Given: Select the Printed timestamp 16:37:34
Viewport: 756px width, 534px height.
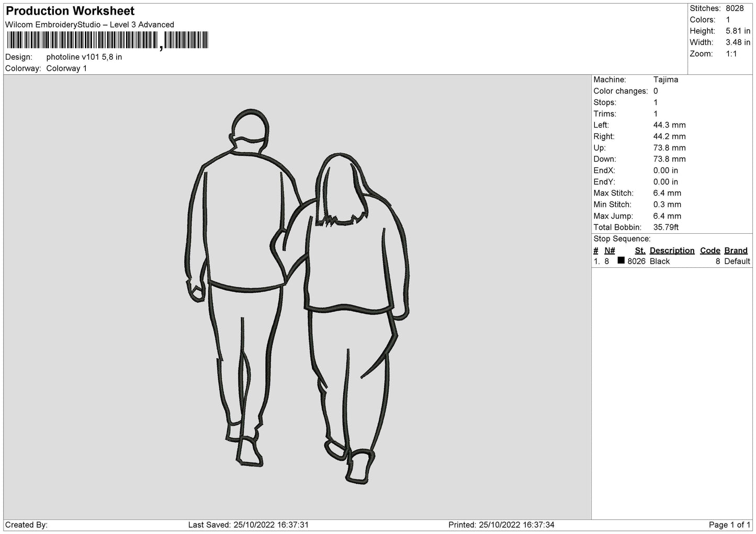Looking at the screenshot, I should [x=538, y=525].
